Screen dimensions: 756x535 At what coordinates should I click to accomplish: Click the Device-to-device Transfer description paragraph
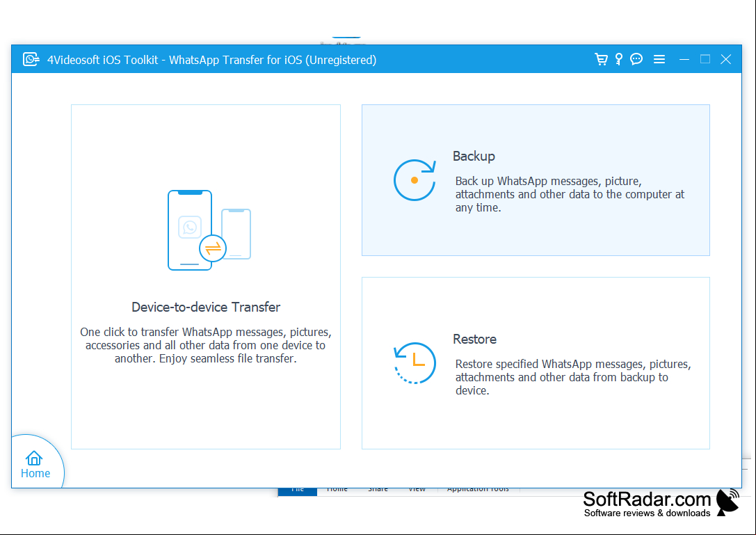(206, 345)
